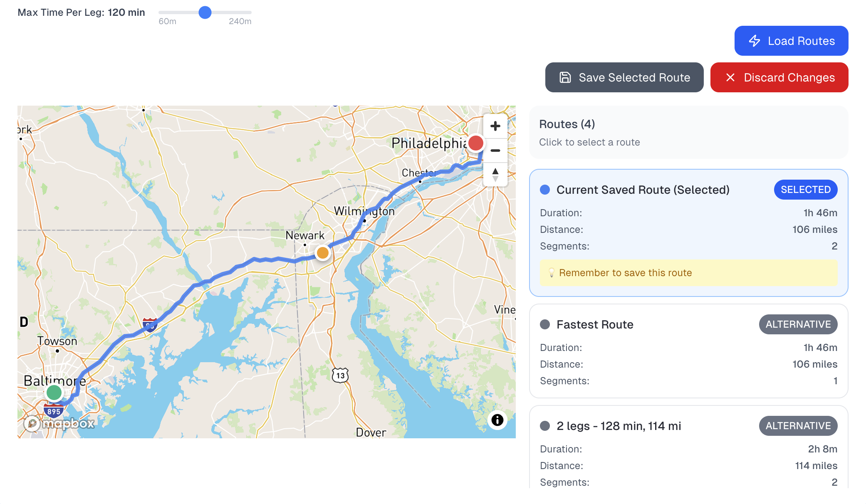Click the ALTERNATIVE badge on the 2 legs route
Image resolution: width=866 pixels, height=504 pixels.
798,426
